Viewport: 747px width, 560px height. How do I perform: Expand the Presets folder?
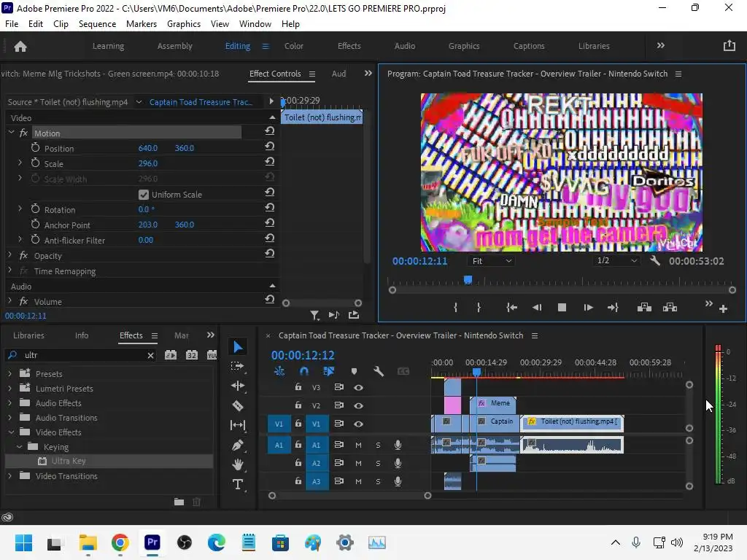coord(9,374)
